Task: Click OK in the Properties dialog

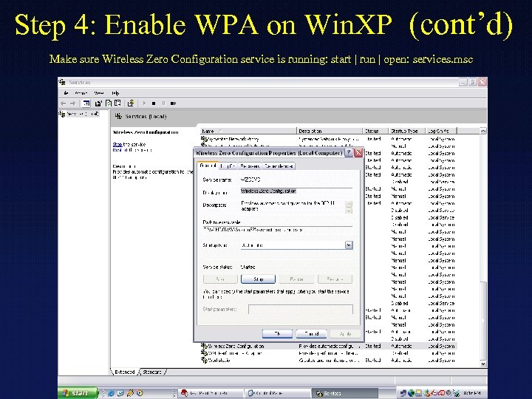Action: click(277, 334)
